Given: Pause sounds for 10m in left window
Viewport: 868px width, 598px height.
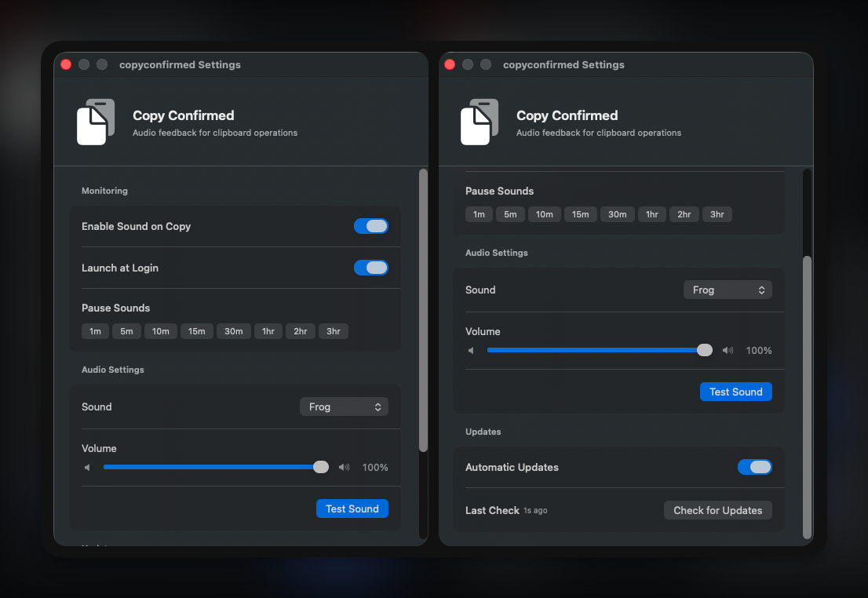Looking at the screenshot, I should [161, 331].
